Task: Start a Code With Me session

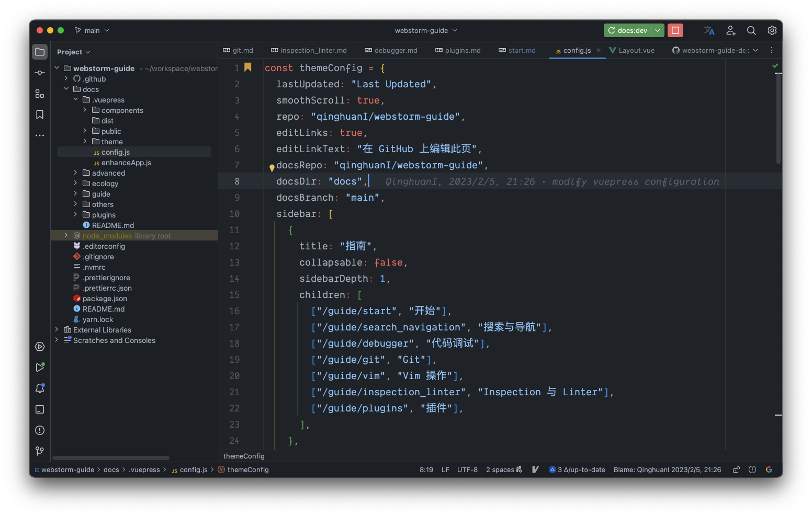Action: coord(730,30)
